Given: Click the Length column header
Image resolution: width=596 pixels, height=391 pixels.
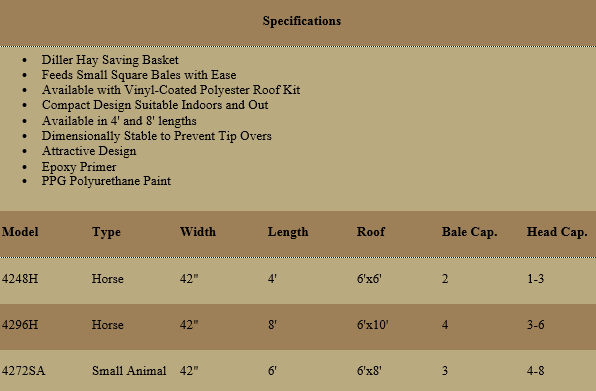Looking at the screenshot, I should pyautogui.click(x=288, y=233).
